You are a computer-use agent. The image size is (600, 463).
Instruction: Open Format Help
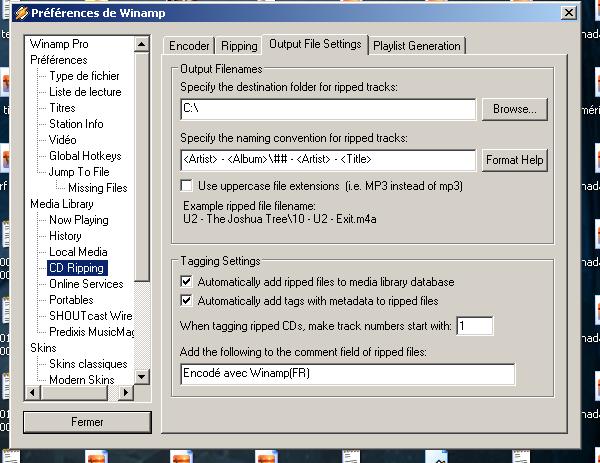coord(515,160)
